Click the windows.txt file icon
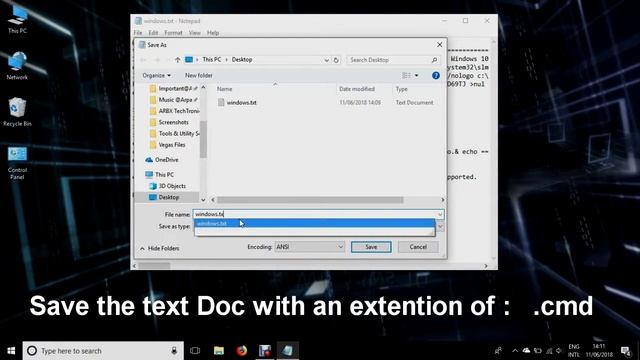The width and height of the screenshot is (640, 360). click(221, 102)
